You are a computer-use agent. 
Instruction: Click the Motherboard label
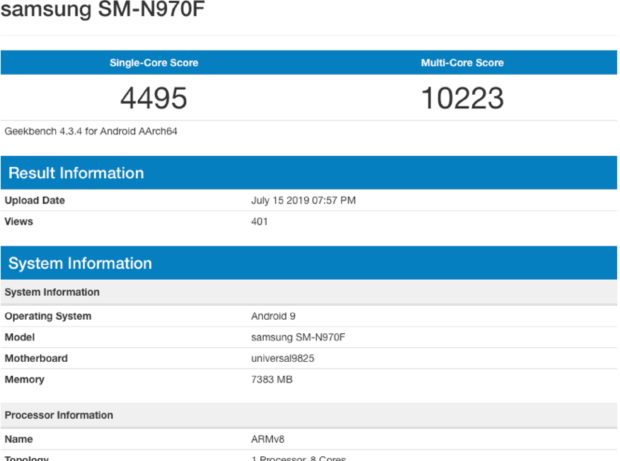(x=36, y=358)
